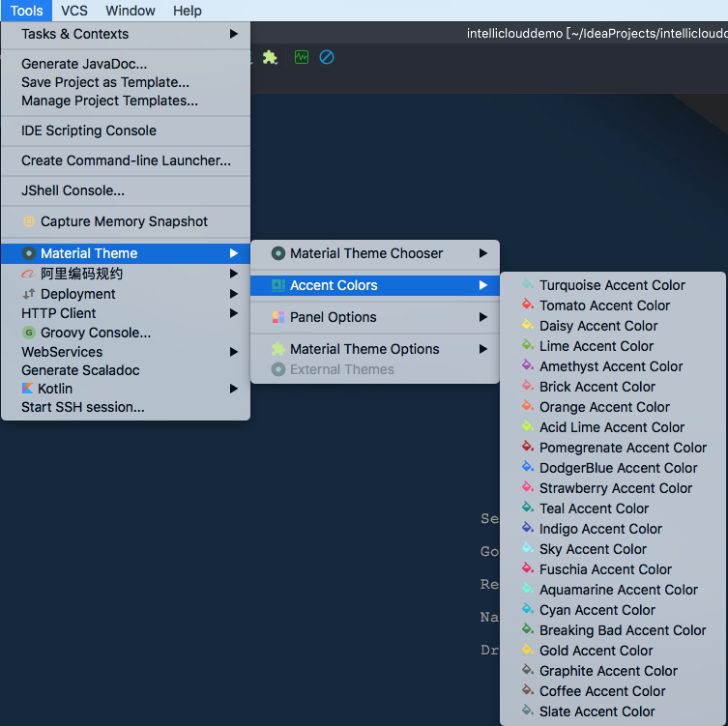Screen dimensions: 728x726
Task: Click the Orange paint bucket icon
Action: click(x=528, y=406)
